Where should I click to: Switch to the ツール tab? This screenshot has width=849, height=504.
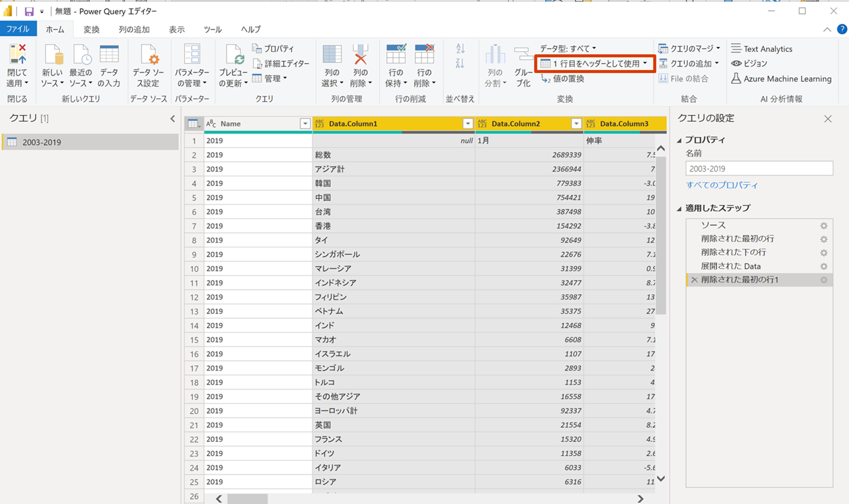(213, 29)
